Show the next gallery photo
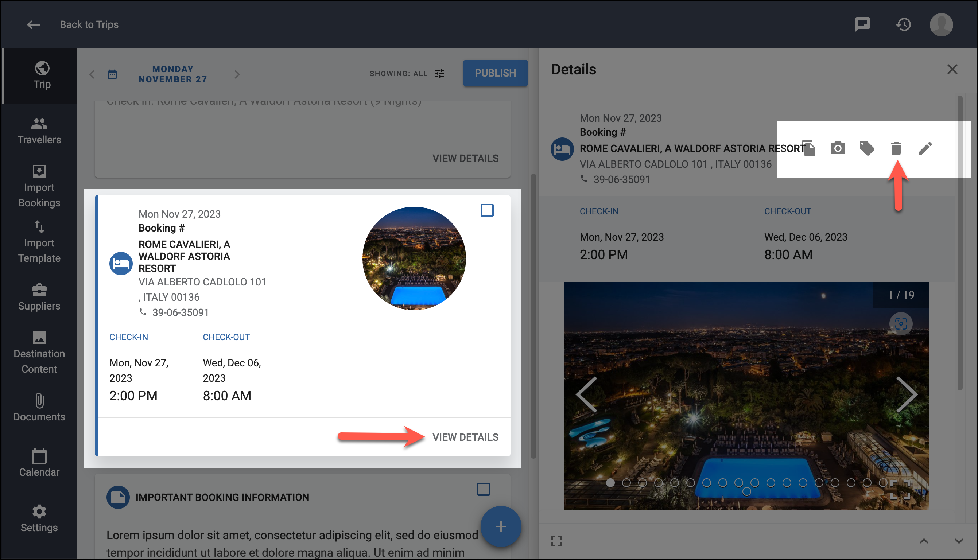Viewport: 978px width, 560px height. pos(907,394)
